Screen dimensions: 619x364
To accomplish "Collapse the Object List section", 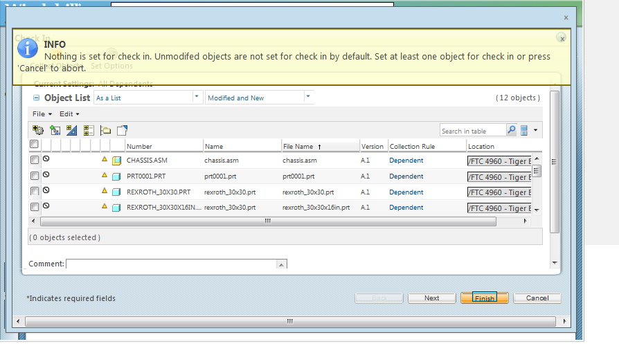I will [x=36, y=98].
